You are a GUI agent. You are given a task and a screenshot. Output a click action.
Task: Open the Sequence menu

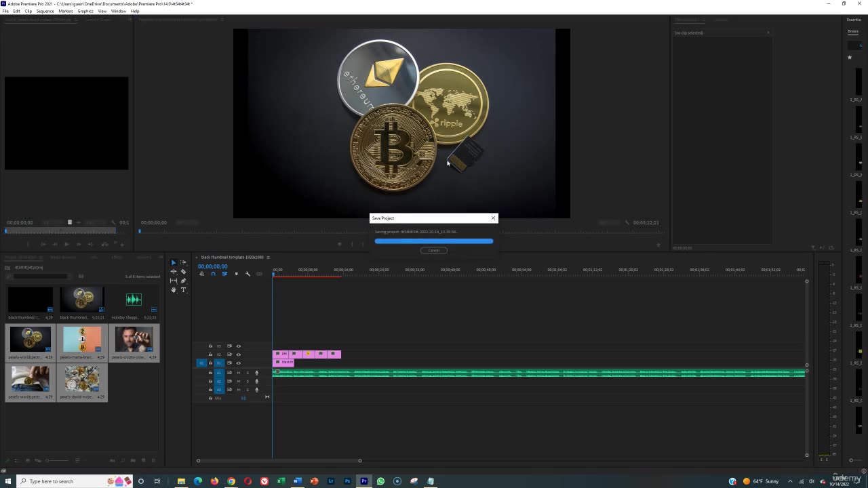point(45,11)
